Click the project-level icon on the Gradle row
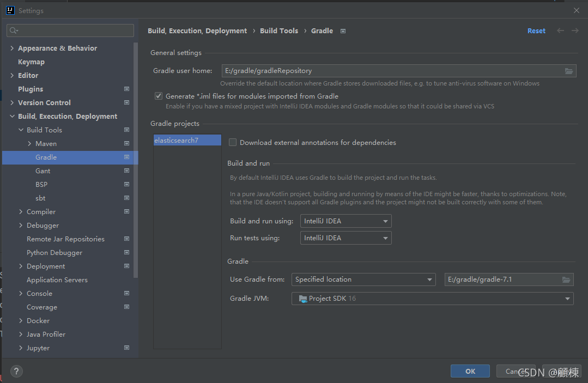Image resolution: width=588 pixels, height=383 pixels. (127, 157)
